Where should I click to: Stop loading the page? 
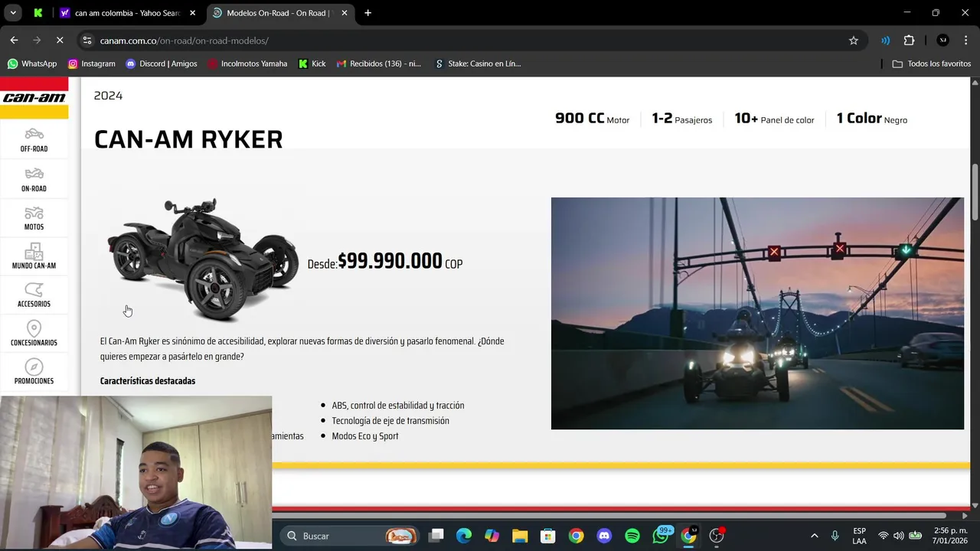[60, 40]
